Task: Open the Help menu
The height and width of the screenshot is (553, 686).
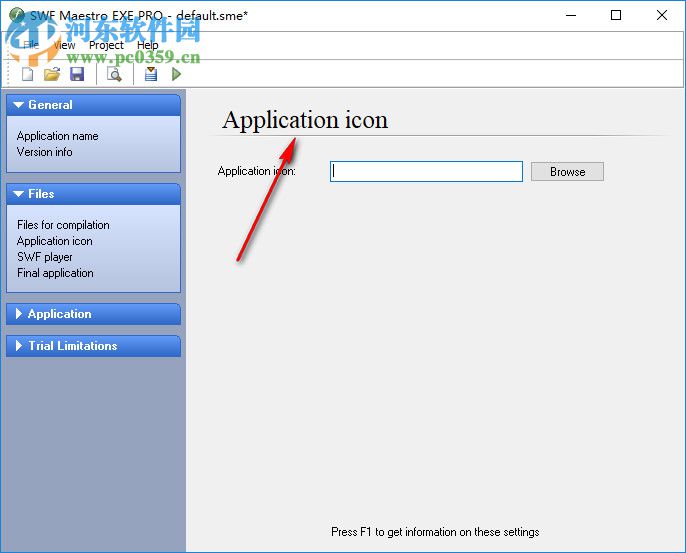Action: [x=147, y=45]
